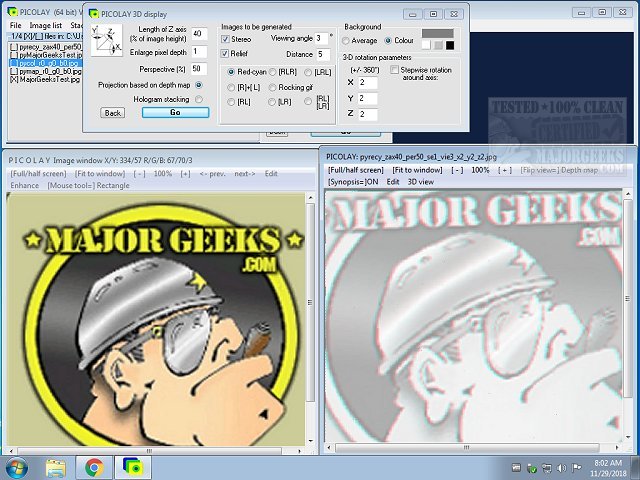Click PICOLAY 3D display title icon
Image resolution: width=640 pixels, height=480 pixels.
coord(94,14)
